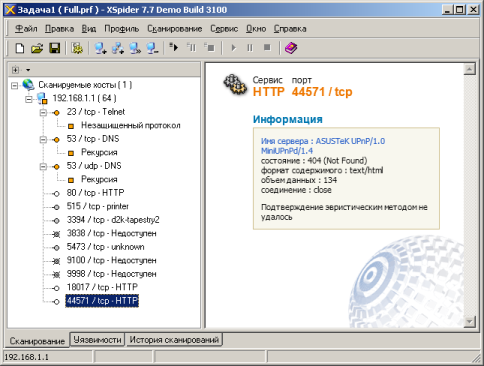Image resolution: width=484 pixels, height=366 pixels.
Task: Click the New task document icon
Action: pos(20,48)
